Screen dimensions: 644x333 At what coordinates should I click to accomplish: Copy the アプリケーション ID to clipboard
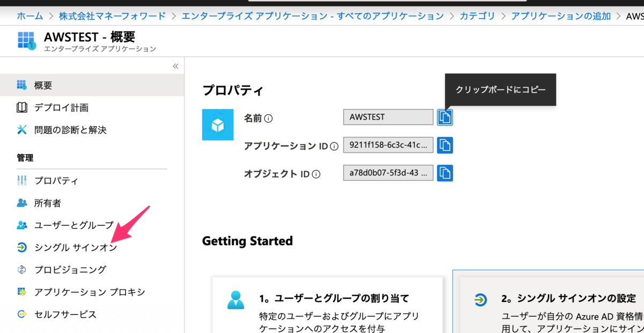[445, 145]
